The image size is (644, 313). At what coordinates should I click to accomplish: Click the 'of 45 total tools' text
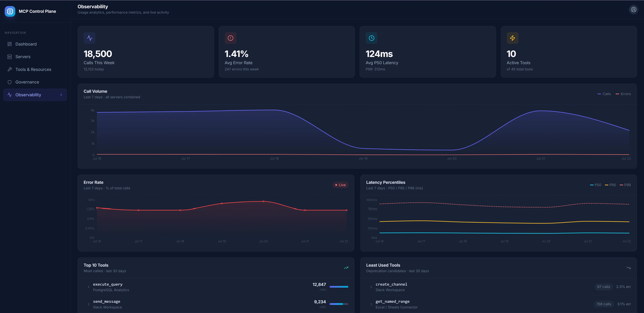tap(520, 69)
